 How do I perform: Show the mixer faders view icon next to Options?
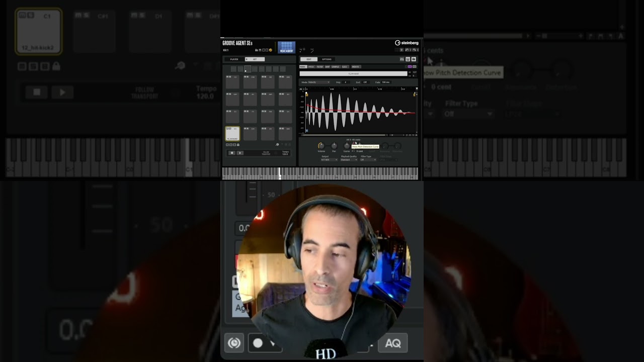coord(401,59)
